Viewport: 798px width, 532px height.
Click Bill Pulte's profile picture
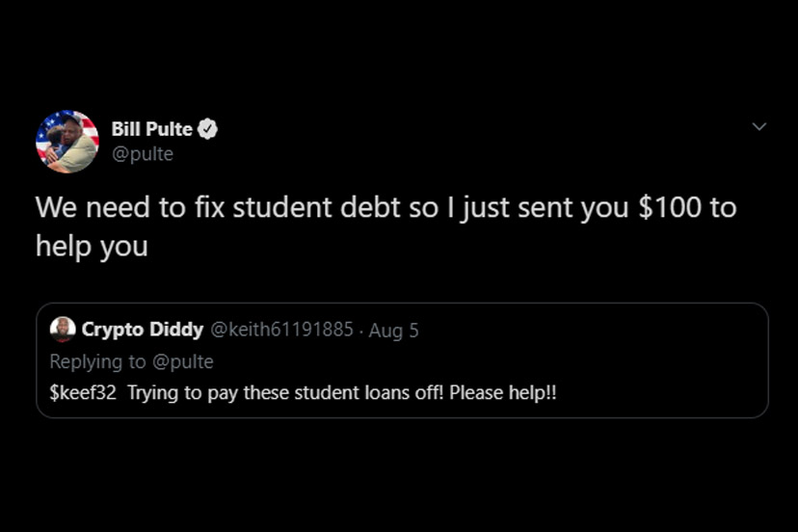[66, 141]
